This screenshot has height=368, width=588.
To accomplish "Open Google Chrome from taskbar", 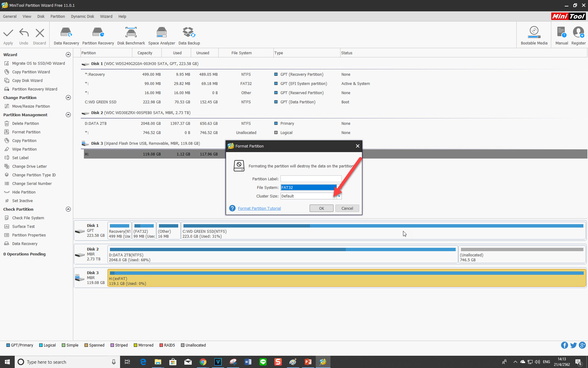I will (x=203, y=362).
